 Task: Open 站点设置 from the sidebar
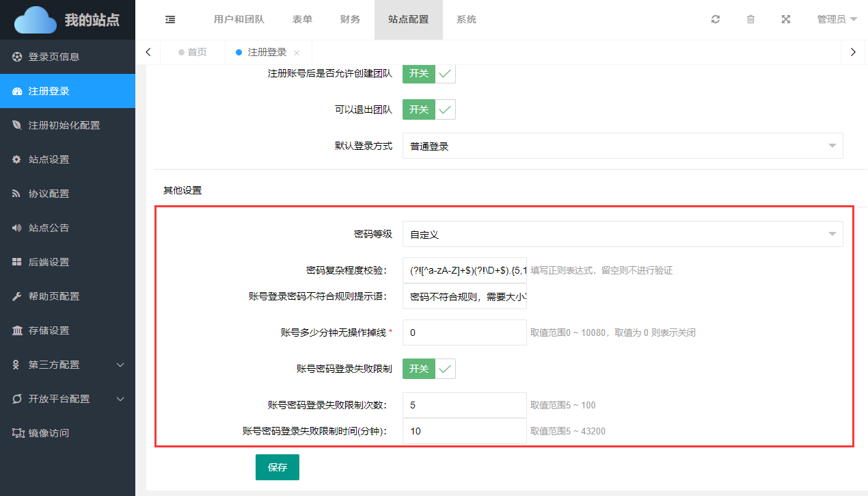49,159
